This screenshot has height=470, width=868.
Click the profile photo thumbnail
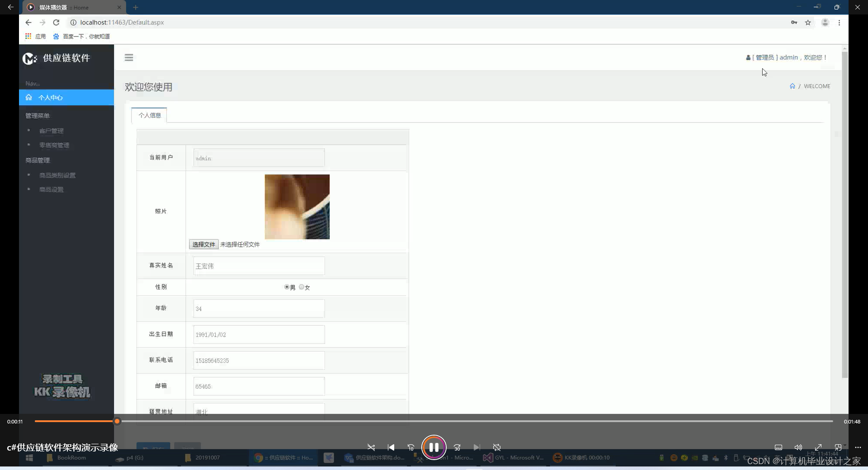(x=297, y=207)
